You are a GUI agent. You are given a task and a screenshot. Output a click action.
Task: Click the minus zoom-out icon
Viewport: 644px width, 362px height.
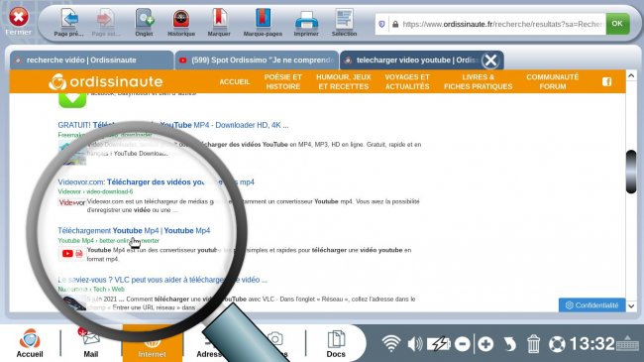(463, 344)
